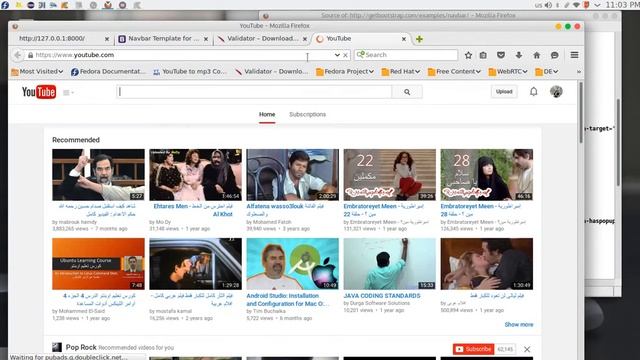
Task: Open the Firefox chat bubble icon
Action: pyautogui.click(x=554, y=55)
